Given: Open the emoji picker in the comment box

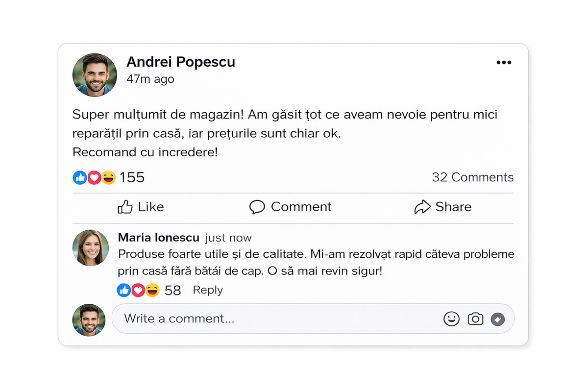Looking at the screenshot, I should (x=451, y=318).
